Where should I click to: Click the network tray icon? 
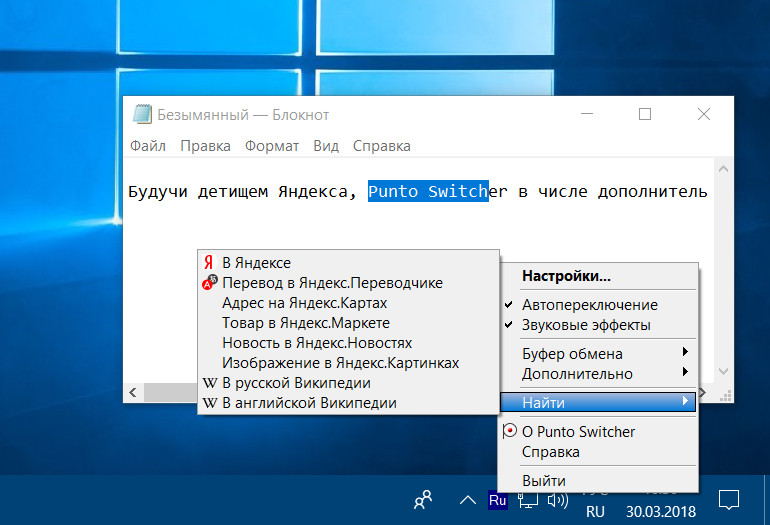(x=528, y=500)
